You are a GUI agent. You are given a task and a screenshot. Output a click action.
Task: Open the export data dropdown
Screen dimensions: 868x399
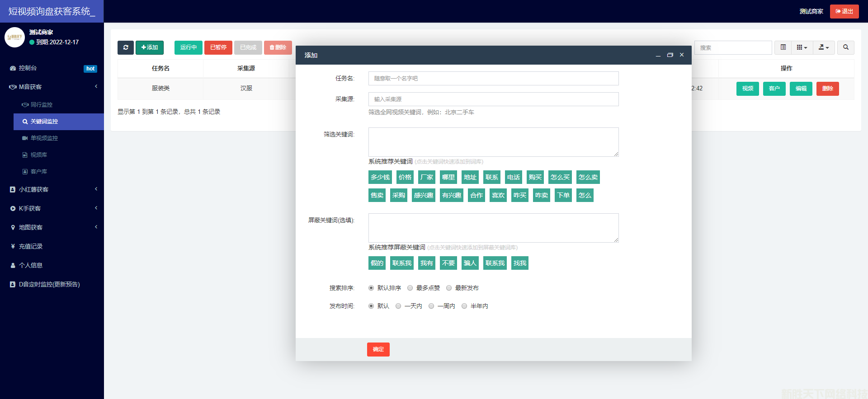coord(824,47)
